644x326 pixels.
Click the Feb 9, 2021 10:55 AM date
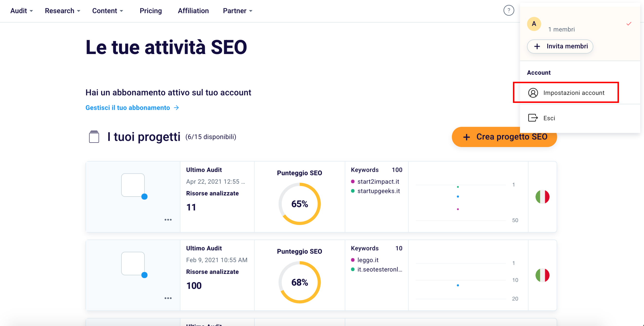(216, 260)
